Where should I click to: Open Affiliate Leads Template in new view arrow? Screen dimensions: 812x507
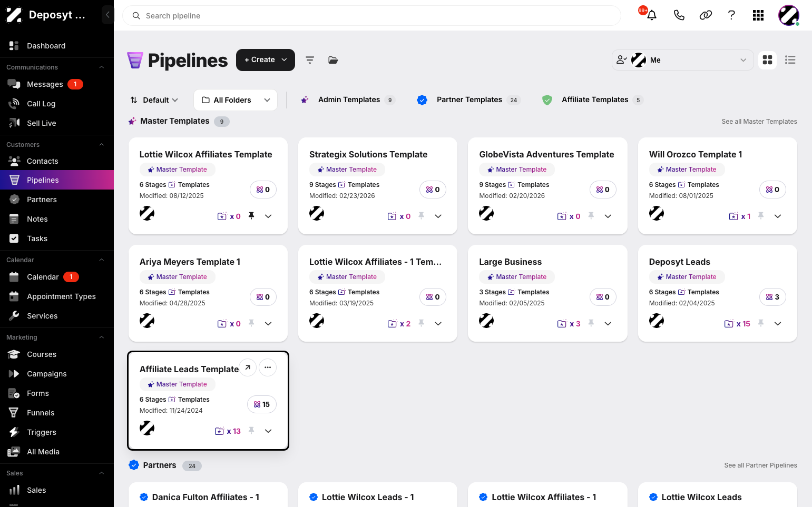(x=248, y=367)
